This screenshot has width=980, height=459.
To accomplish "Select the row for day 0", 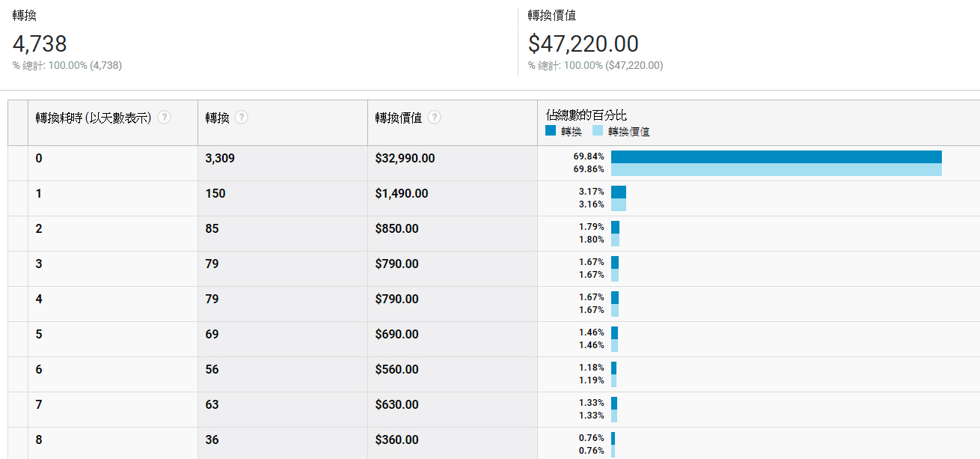I will pyautogui.click(x=494, y=163).
